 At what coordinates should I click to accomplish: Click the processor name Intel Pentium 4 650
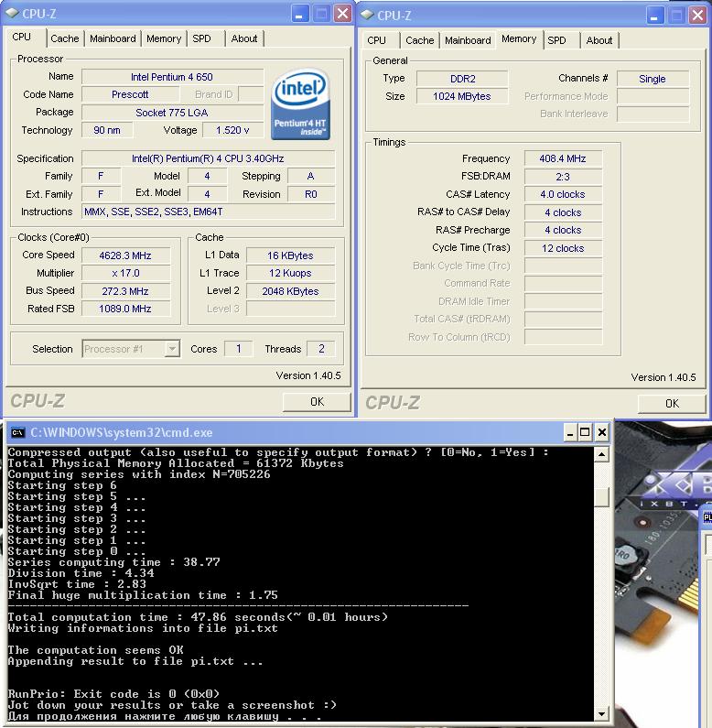(x=172, y=77)
